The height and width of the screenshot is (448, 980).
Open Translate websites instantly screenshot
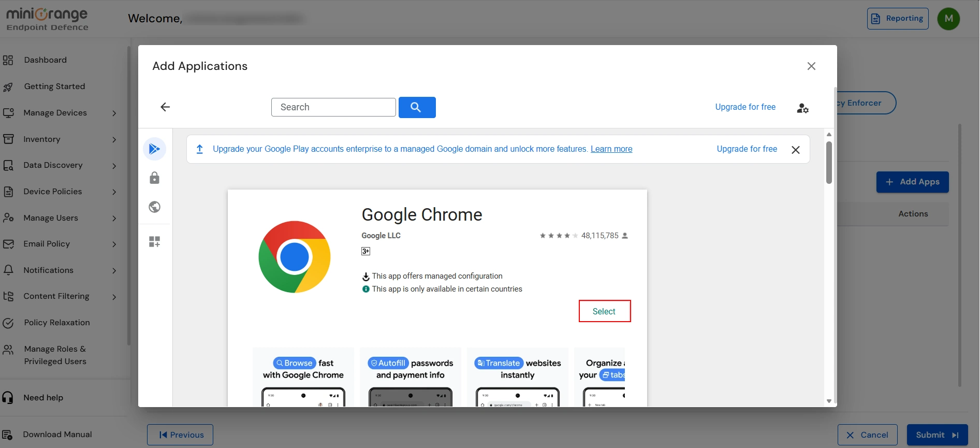[518, 377]
